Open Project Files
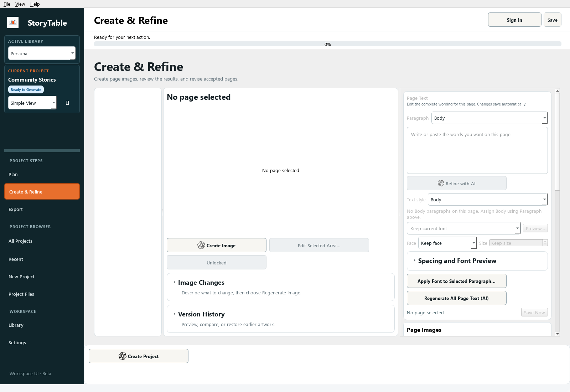 point(42,294)
